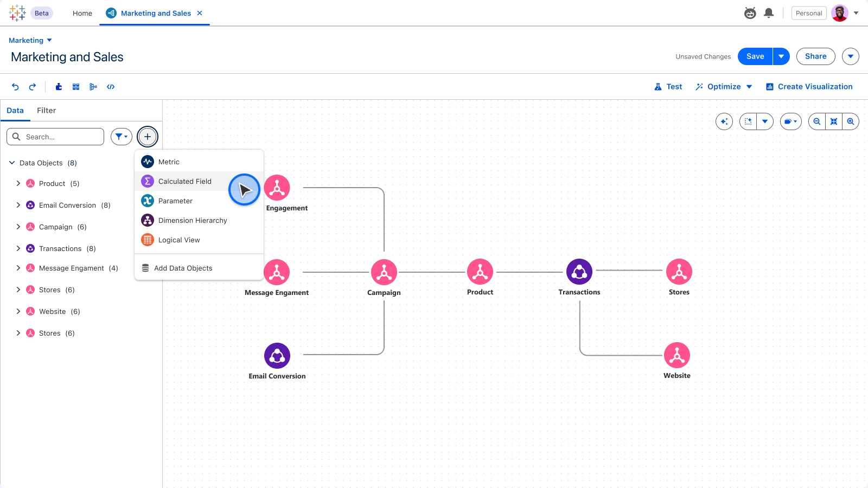Expand the Transactions tree row chevron
The width and height of the screenshot is (868, 488).
coord(18,248)
